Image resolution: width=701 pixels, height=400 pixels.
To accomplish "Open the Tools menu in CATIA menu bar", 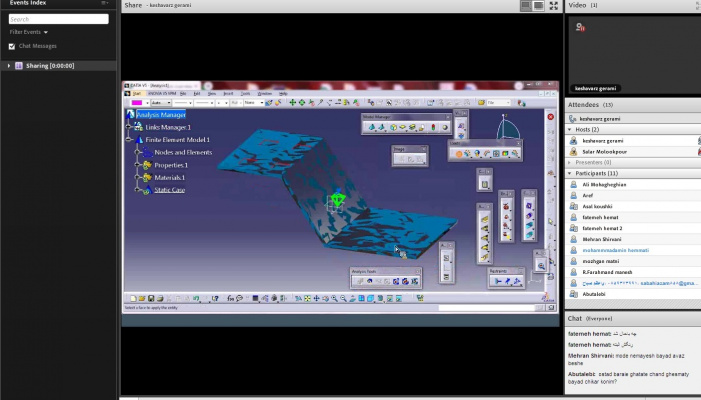I will (x=246, y=93).
